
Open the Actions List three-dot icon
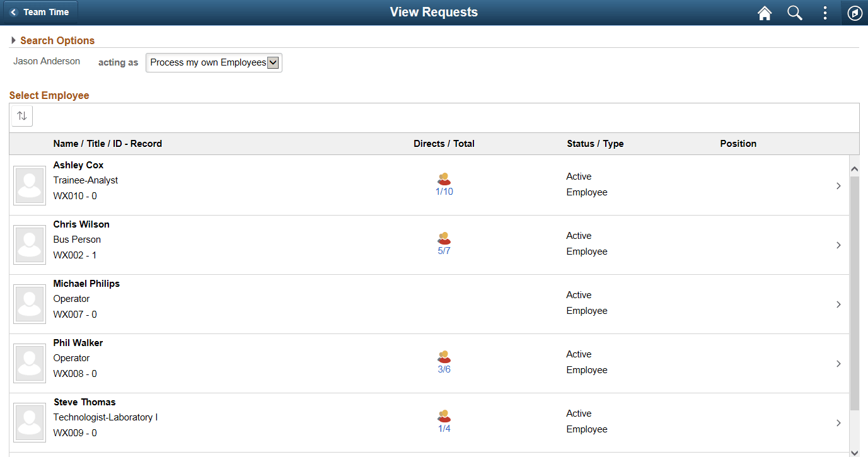click(825, 13)
